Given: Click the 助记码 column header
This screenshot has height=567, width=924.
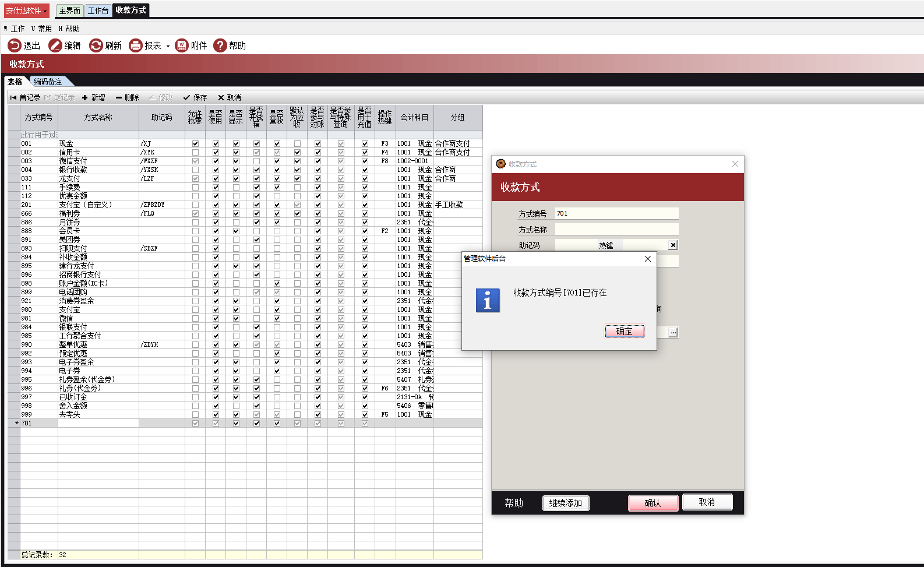Looking at the screenshot, I should point(162,118).
